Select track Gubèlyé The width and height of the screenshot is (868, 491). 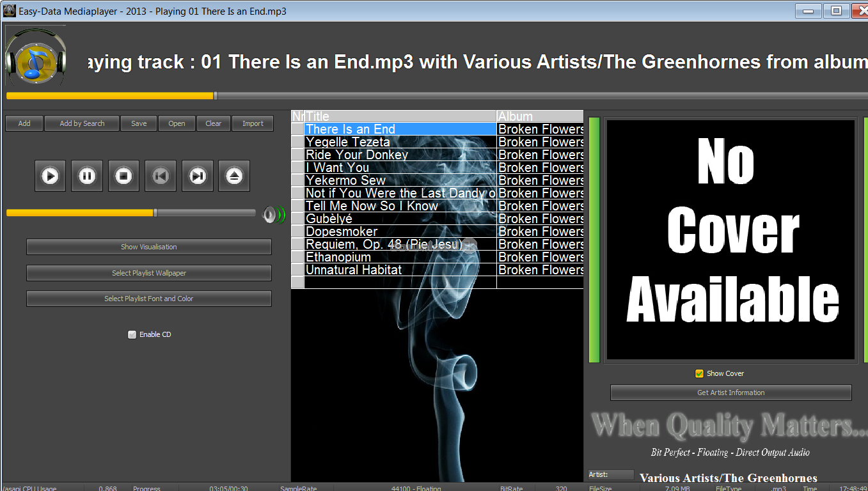point(400,219)
